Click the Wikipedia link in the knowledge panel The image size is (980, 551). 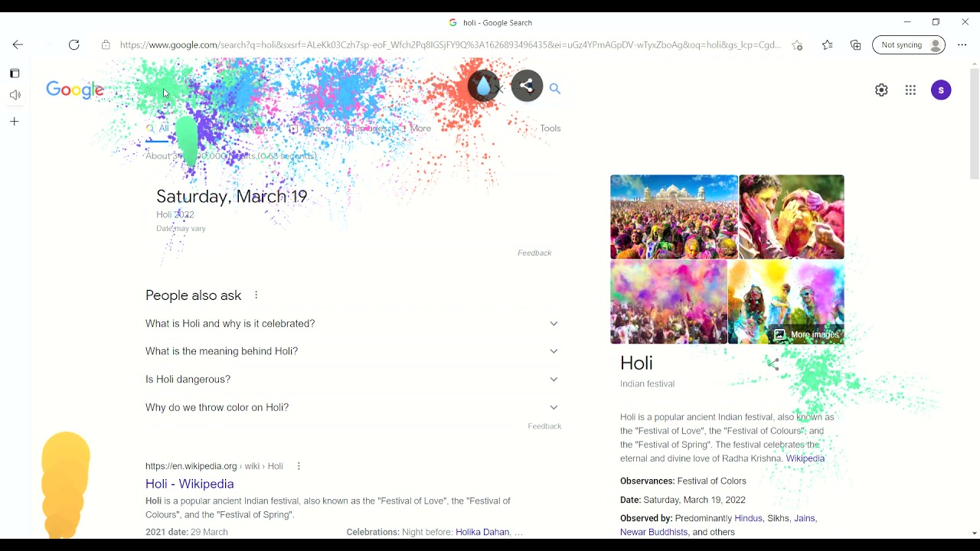click(x=805, y=458)
